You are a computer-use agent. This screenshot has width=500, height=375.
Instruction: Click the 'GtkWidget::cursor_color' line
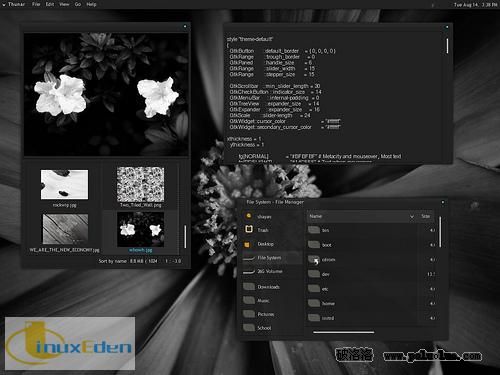(x=285, y=121)
